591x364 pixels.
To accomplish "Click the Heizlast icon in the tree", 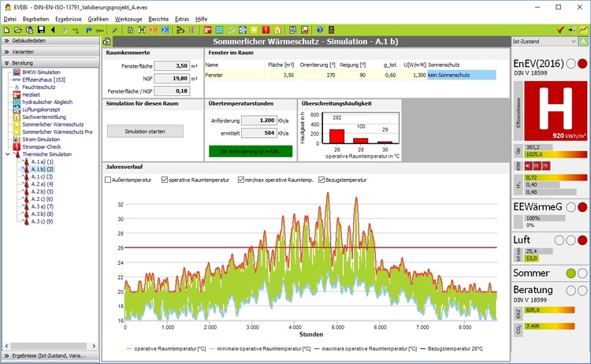I will (17, 94).
